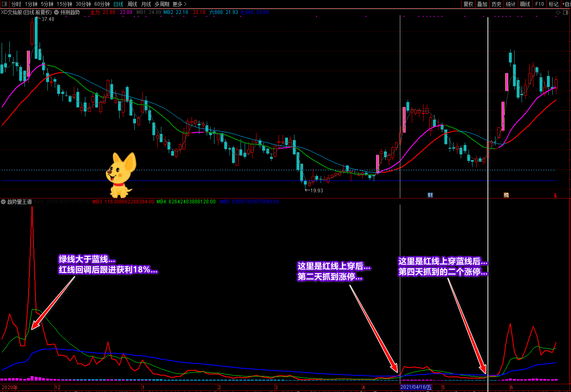Click the red '$' marker icon
Screen dimensions: 571x392
pos(555,196)
